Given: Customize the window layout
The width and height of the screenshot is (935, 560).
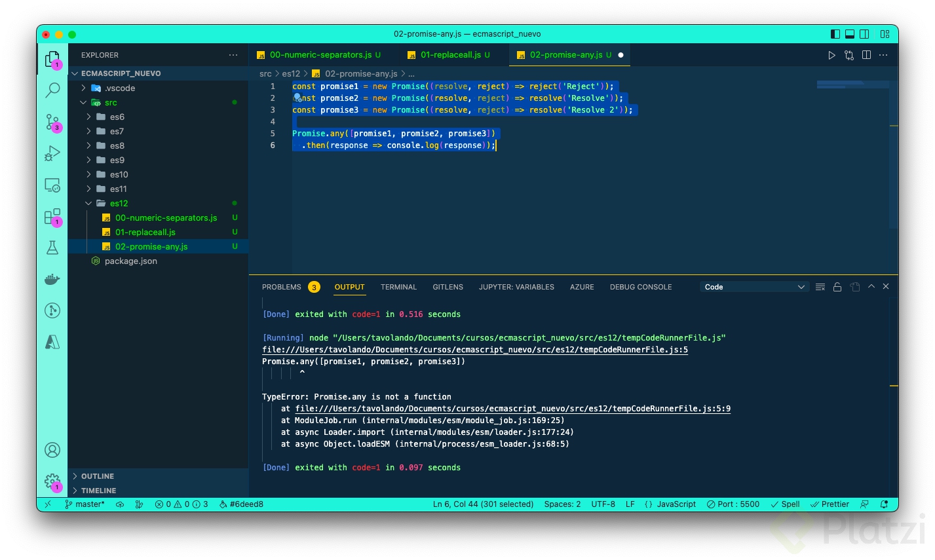Looking at the screenshot, I should point(885,34).
